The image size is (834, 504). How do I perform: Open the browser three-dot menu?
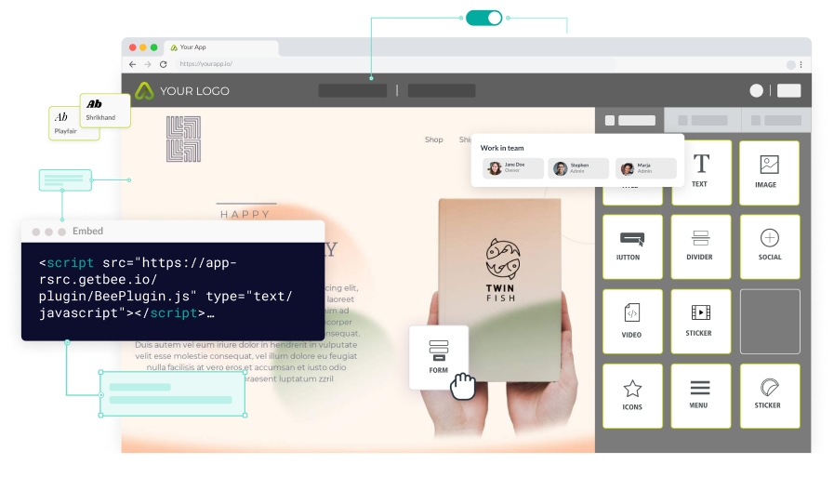pos(801,64)
